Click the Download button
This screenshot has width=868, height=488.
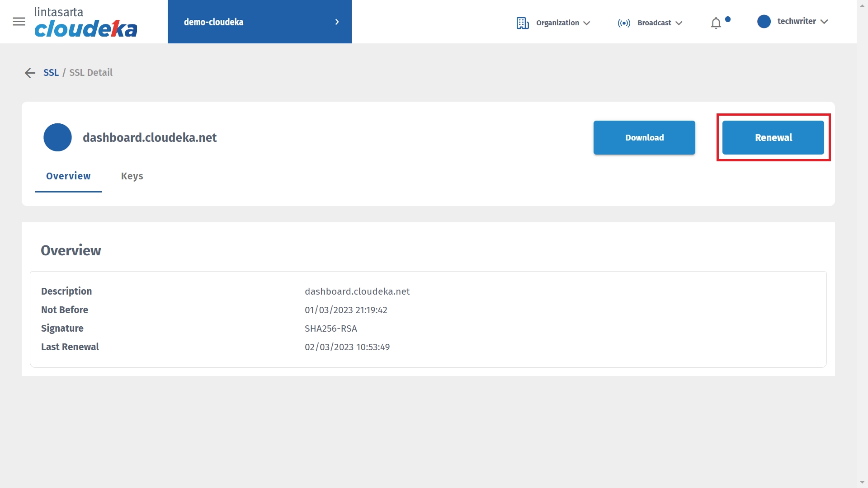point(644,137)
